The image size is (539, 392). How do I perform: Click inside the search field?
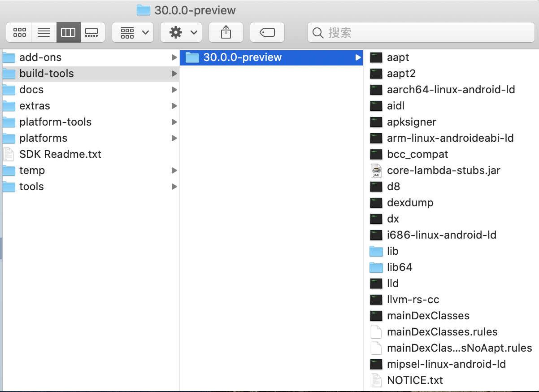point(421,32)
